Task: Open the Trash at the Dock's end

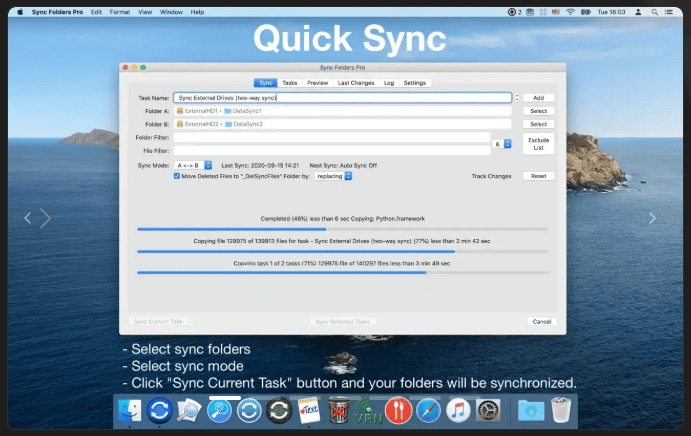Action: pos(561,410)
